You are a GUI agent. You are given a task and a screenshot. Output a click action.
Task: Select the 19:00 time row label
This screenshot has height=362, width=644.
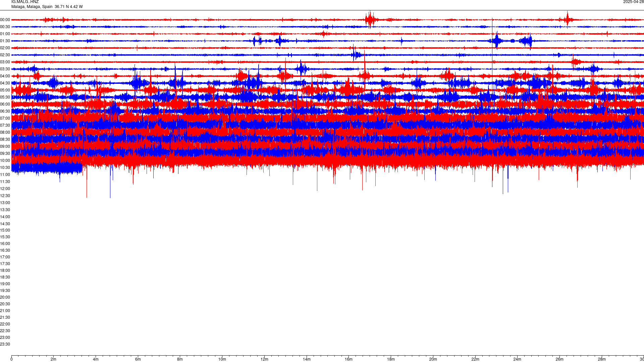pos(5,284)
